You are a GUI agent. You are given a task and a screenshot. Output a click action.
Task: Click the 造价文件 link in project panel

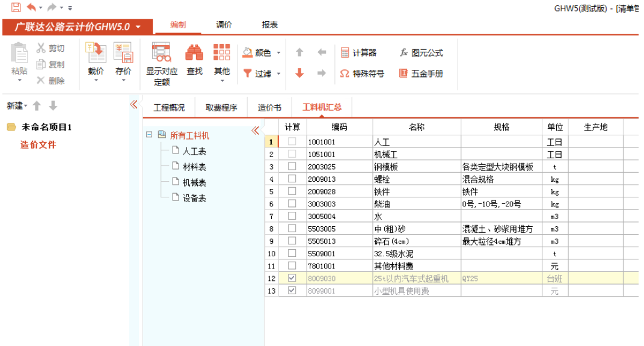click(38, 144)
